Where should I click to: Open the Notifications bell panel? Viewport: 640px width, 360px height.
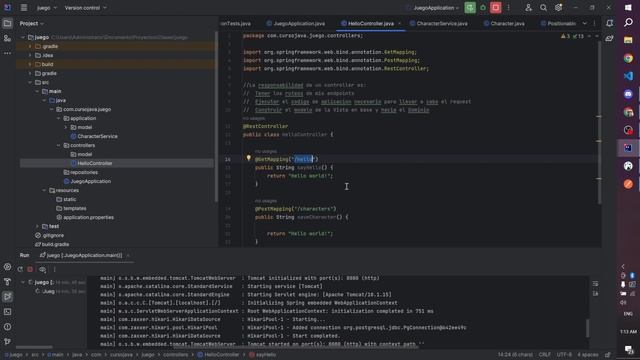click(609, 23)
